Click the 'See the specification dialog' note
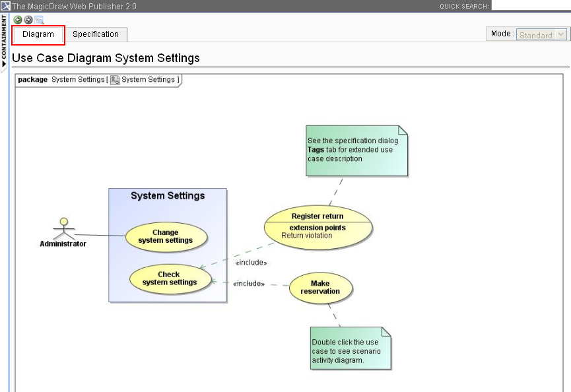Viewport: 571px width, 392px height. (x=356, y=150)
